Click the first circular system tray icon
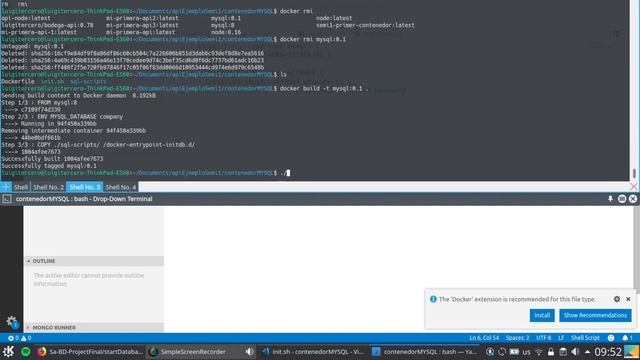This screenshot has height=360, width=640. pyautogui.click(x=490, y=352)
